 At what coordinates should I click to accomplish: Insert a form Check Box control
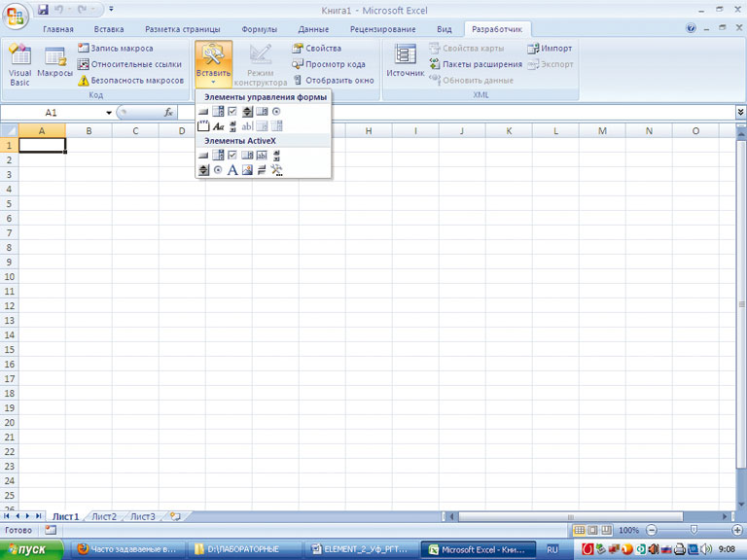pyautogui.click(x=232, y=112)
